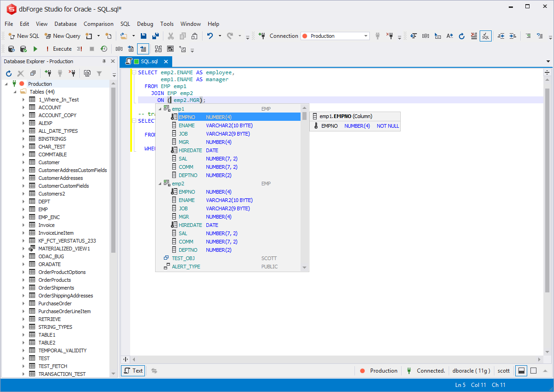Screen dimensions: 554x392
Task: Select ENAME column under emp2 in suggestions
Action: tap(187, 200)
